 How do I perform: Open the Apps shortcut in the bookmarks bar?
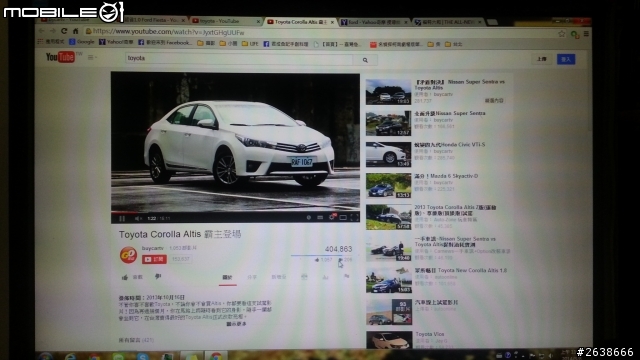pyautogui.click(x=51, y=41)
